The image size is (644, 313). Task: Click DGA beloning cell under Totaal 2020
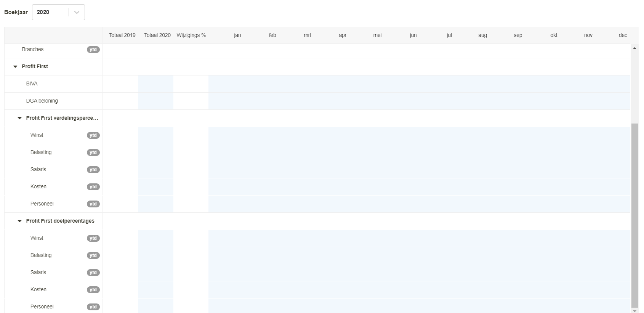pyautogui.click(x=155, y=101)
